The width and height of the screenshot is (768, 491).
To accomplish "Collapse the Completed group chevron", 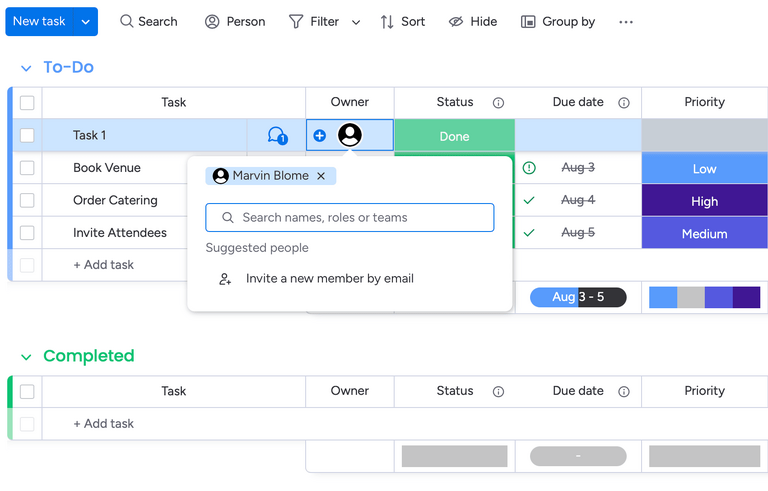I will tap(26, 357).
